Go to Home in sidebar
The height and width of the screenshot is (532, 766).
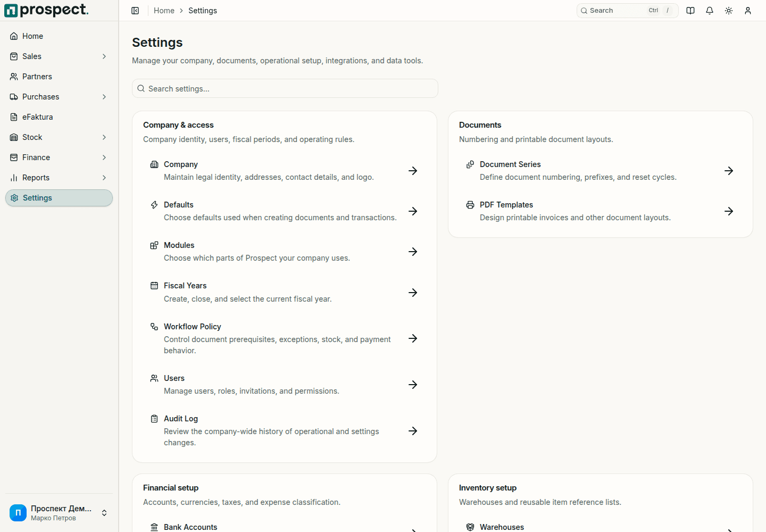59,36
